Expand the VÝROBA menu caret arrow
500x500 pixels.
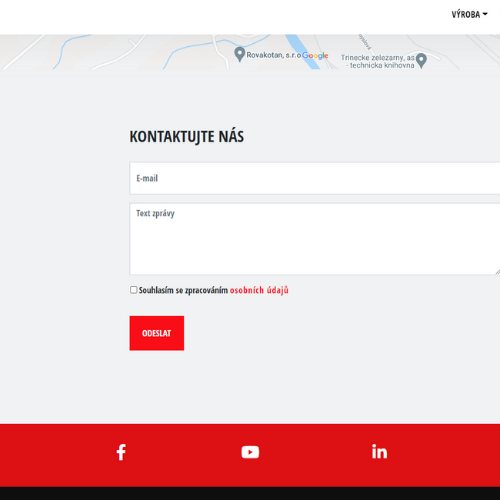pos(485,14)
